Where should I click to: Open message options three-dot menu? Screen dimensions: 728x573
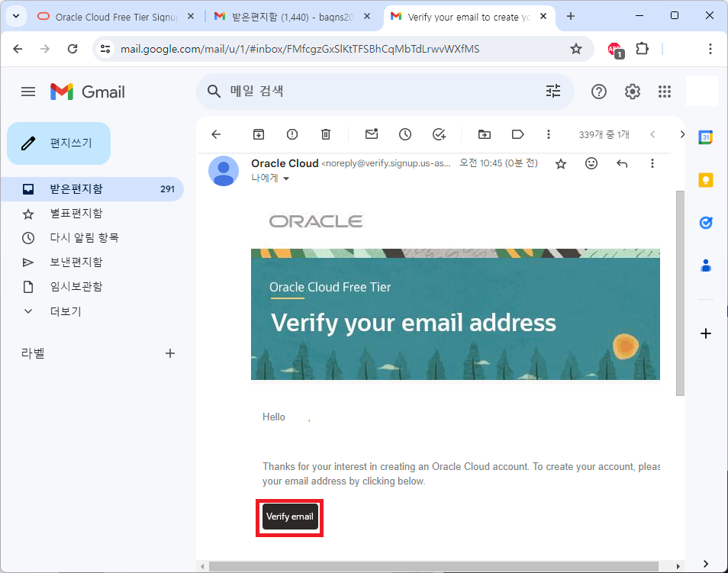652,163
